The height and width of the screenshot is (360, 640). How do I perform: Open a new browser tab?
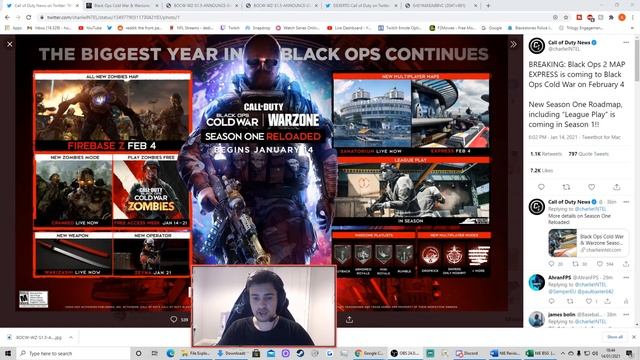[x=488, y=6]
